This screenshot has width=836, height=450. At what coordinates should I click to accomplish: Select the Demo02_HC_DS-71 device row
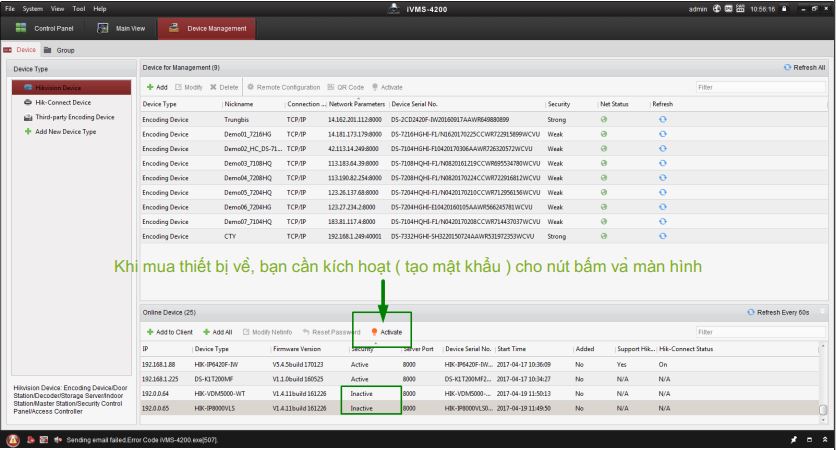[x=484, y=149]
